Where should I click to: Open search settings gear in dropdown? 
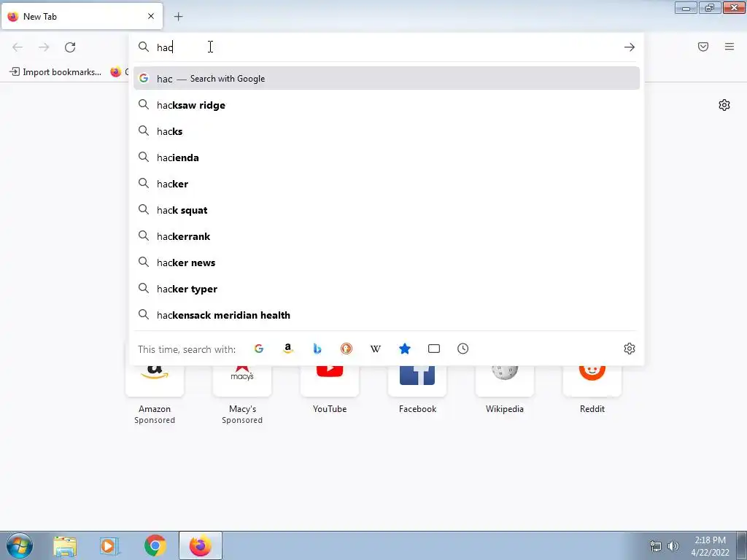[x=630, y=349]
